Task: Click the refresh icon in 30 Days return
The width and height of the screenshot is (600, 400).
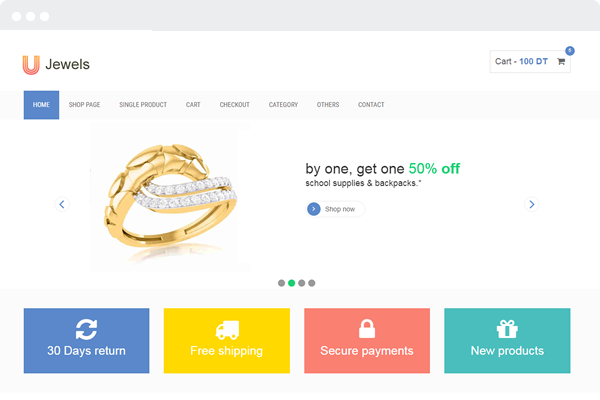Action: coord(86,329)
